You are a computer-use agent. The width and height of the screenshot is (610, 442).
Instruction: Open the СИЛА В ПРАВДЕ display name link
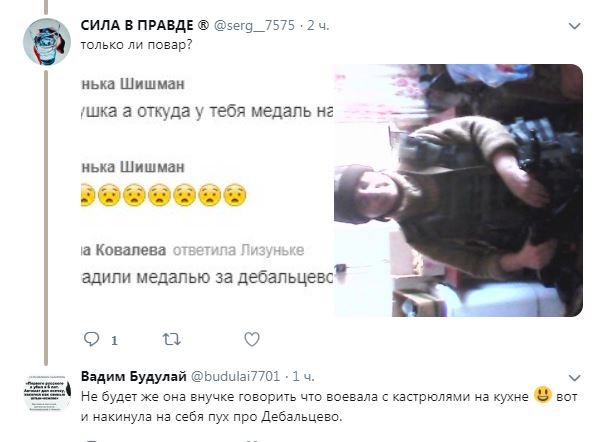coord(145,25)
